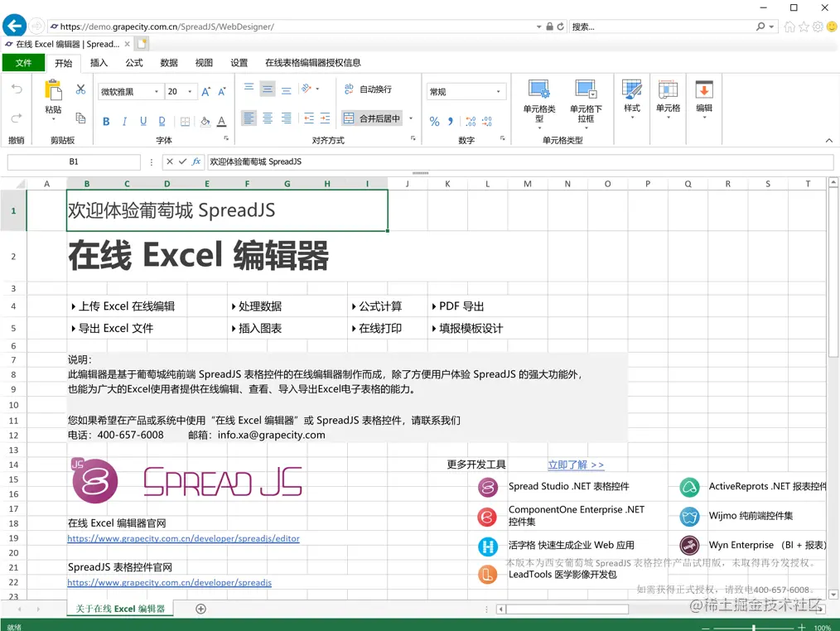Click the 立即了解 >> link
This screenshot has width=840, height=631.
click(576, 465)
